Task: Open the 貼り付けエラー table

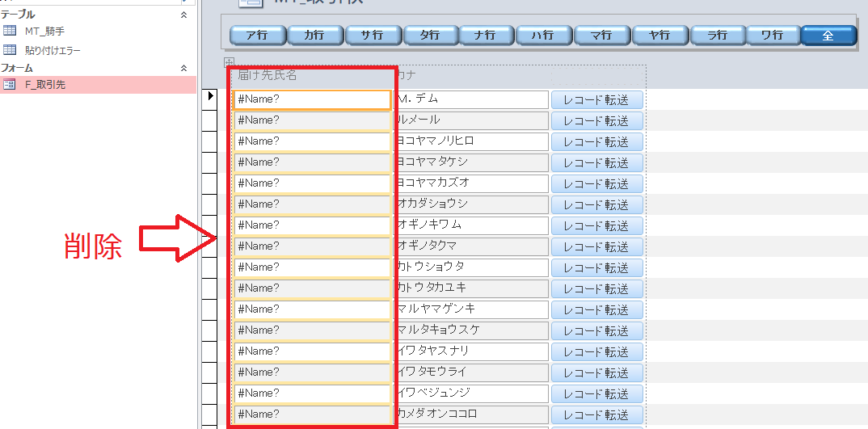Action: 53,50
